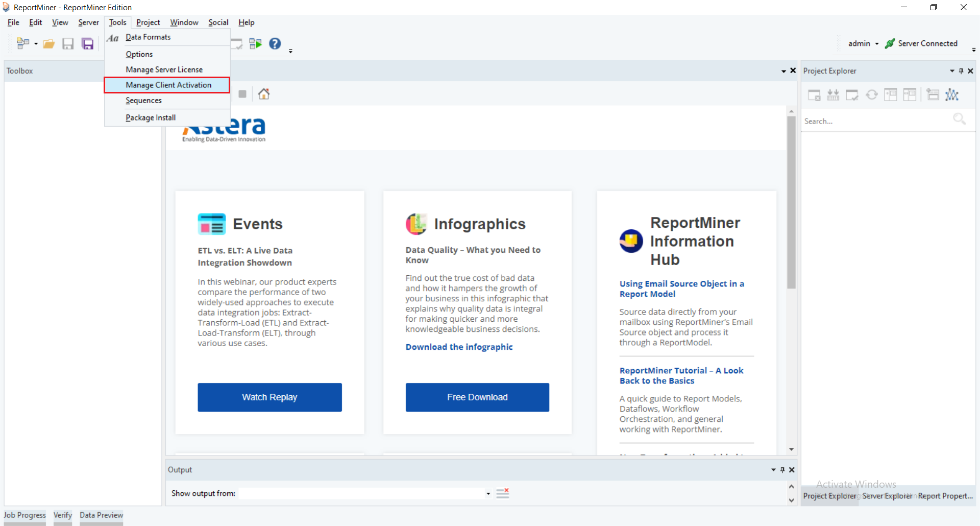Close the Project Explorer panel

click(x=970, y=71)
